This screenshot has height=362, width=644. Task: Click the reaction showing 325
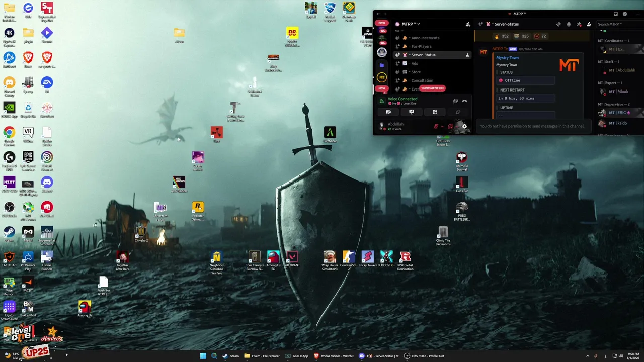pos(521,36)
